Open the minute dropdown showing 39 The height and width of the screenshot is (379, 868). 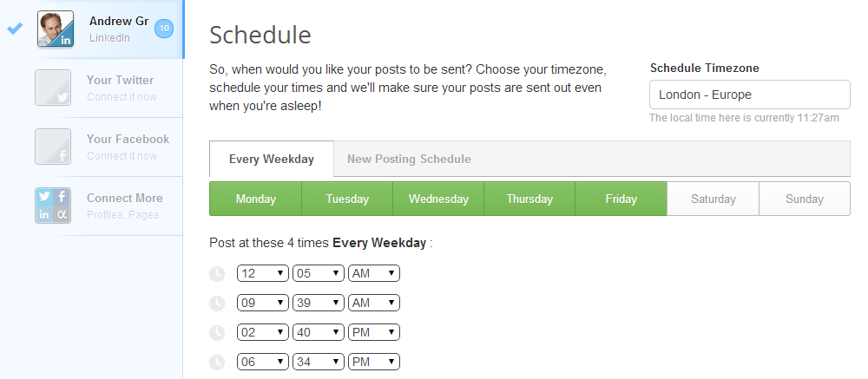pos(319,304)
